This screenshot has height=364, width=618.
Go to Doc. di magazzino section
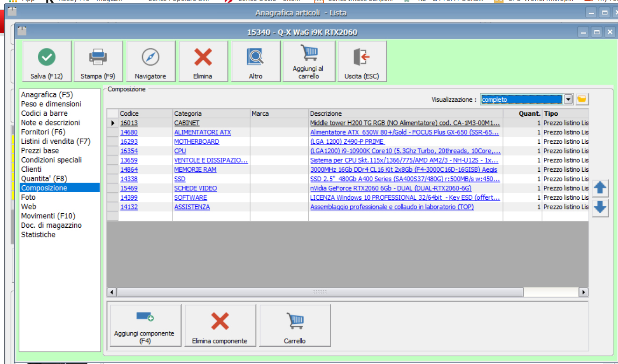pos(51,225)
